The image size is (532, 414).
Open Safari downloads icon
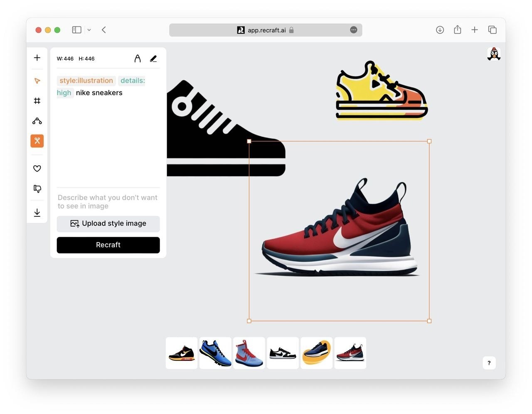coord(440,30)
